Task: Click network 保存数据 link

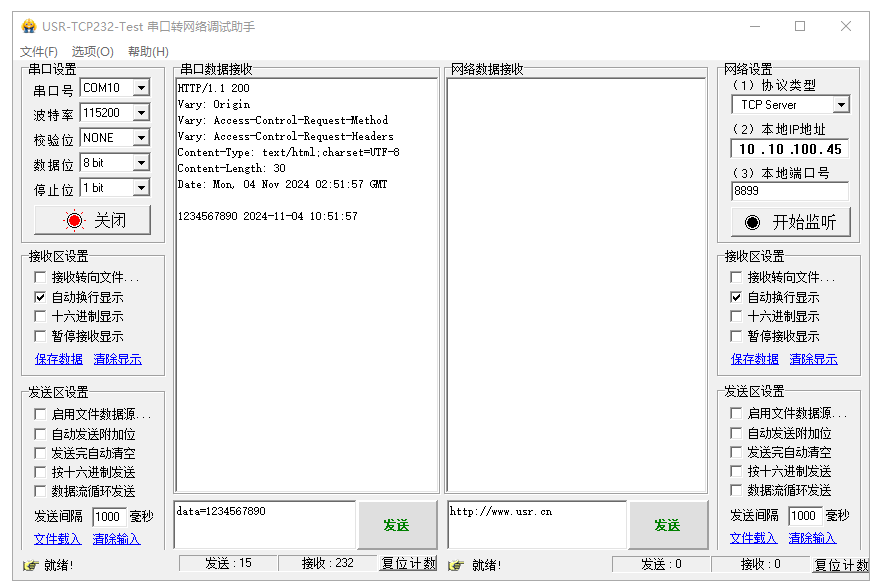Action: [755, 359]
